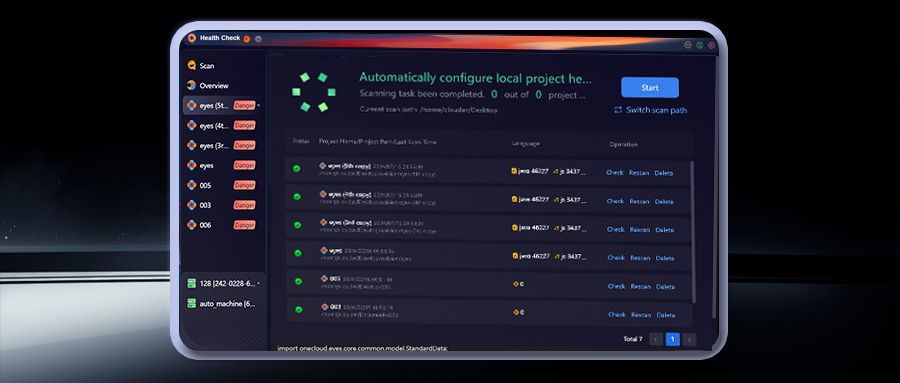900x383 pixels.
Task: Click the green status check of eyes (3rd copy) row
Action: tap(297, 225)
